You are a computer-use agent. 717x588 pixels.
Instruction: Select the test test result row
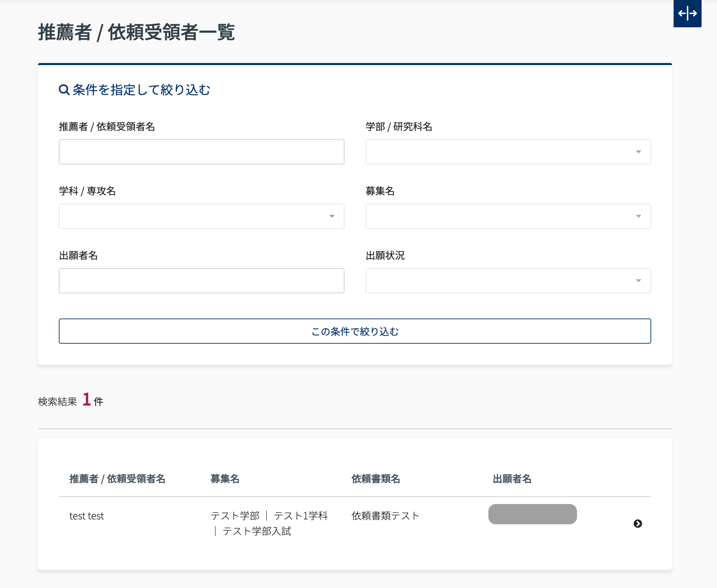point(87,516)
